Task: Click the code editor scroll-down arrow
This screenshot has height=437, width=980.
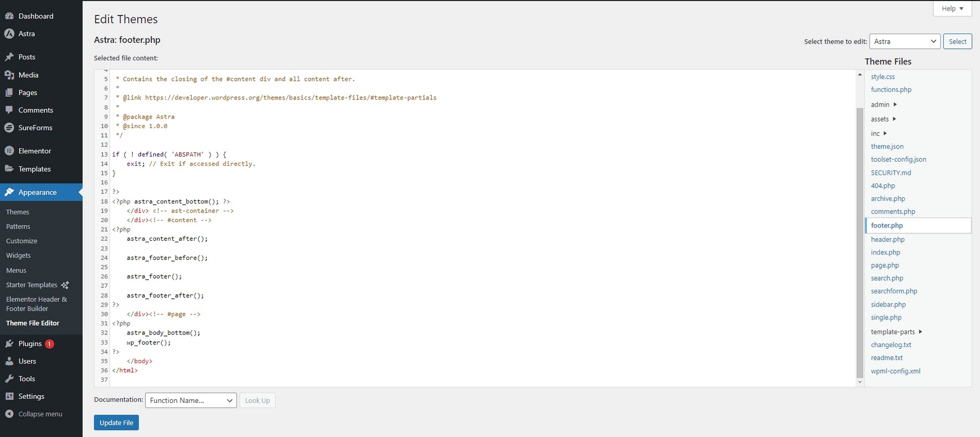Action: point(860,382)
